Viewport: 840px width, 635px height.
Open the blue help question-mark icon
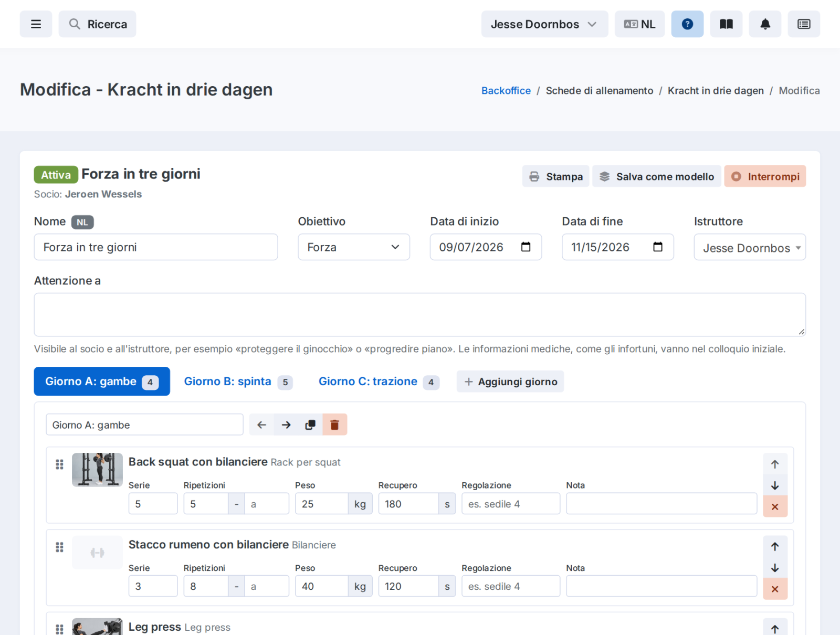tap(687, 24)
